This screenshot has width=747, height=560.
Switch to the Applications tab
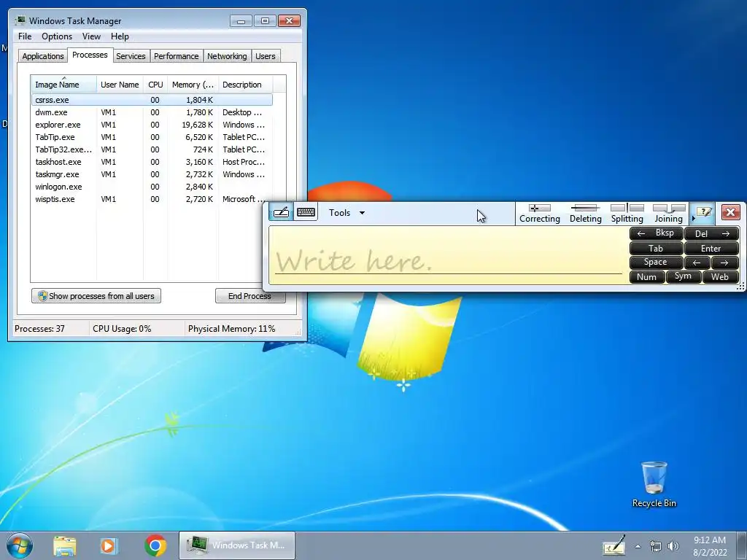point(43,55)
